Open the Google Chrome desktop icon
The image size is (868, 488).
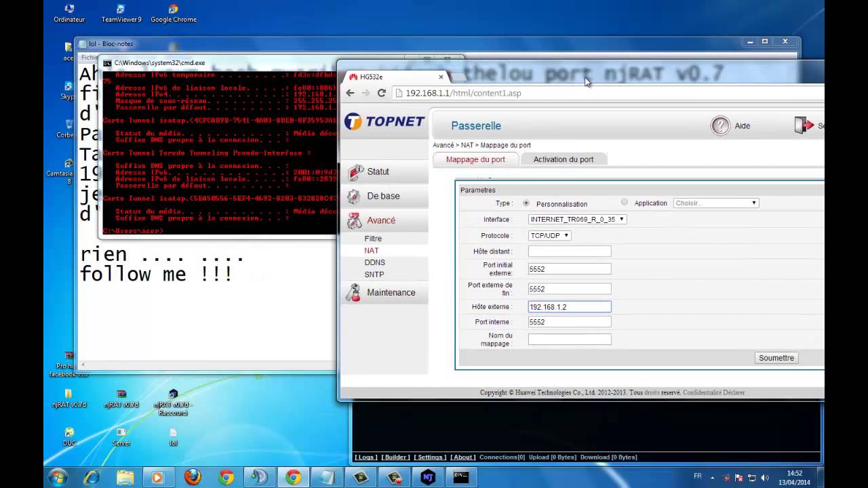(x=174, y=14)
